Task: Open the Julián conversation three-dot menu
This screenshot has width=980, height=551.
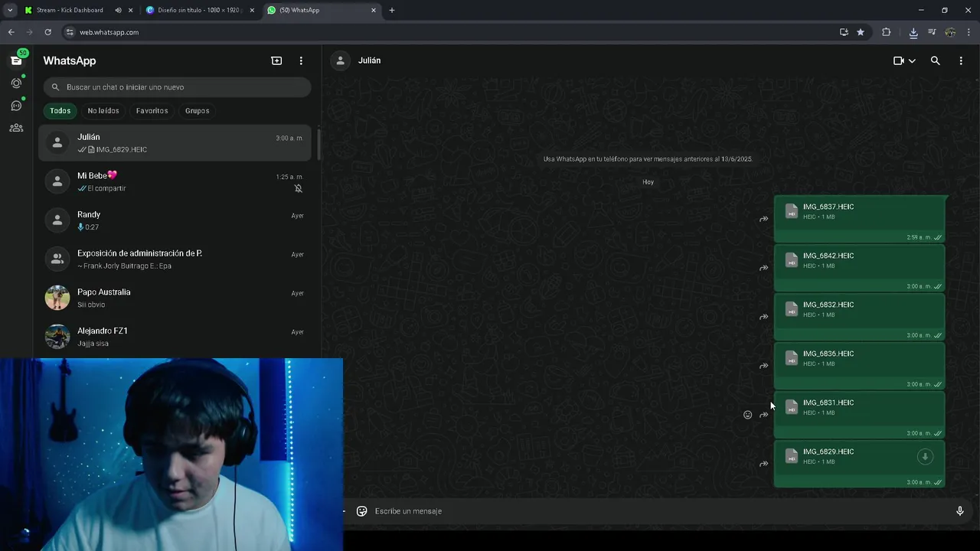Action: pyautogui.click(x=961, y=60)
